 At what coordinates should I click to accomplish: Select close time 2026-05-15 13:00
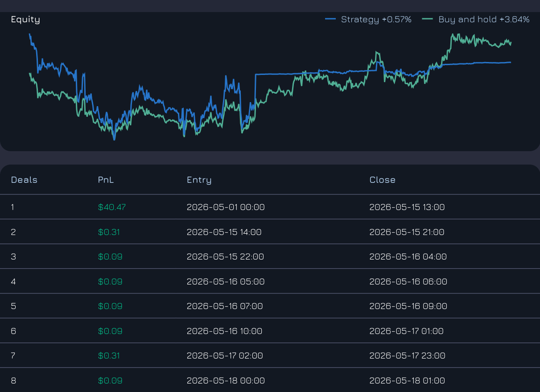click(x=407, y=207)
